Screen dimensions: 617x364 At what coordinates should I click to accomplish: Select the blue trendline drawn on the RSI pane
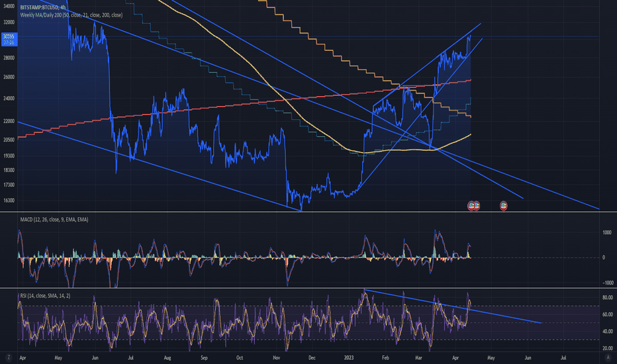pos(453,306)
